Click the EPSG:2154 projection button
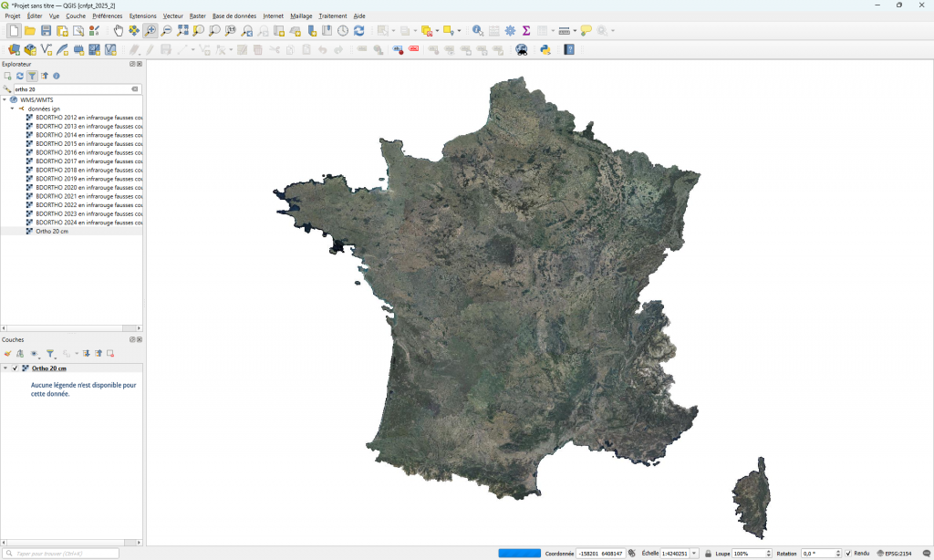The image size is (934, 560). [x=897, y=554]
